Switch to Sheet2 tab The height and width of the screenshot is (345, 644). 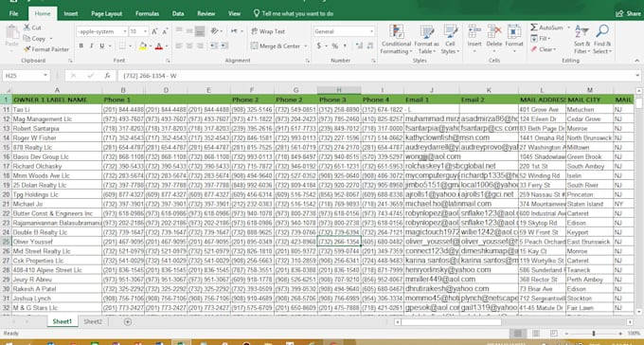click(93, 321)
